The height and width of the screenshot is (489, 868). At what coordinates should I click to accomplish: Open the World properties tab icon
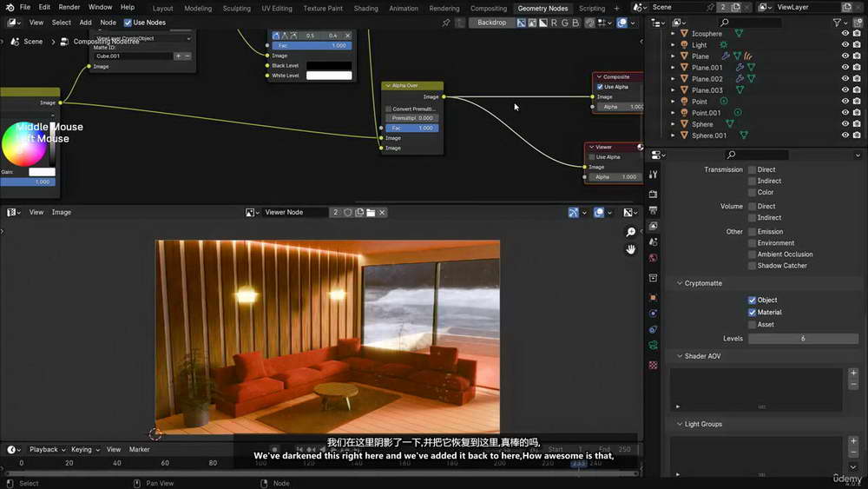654,258
